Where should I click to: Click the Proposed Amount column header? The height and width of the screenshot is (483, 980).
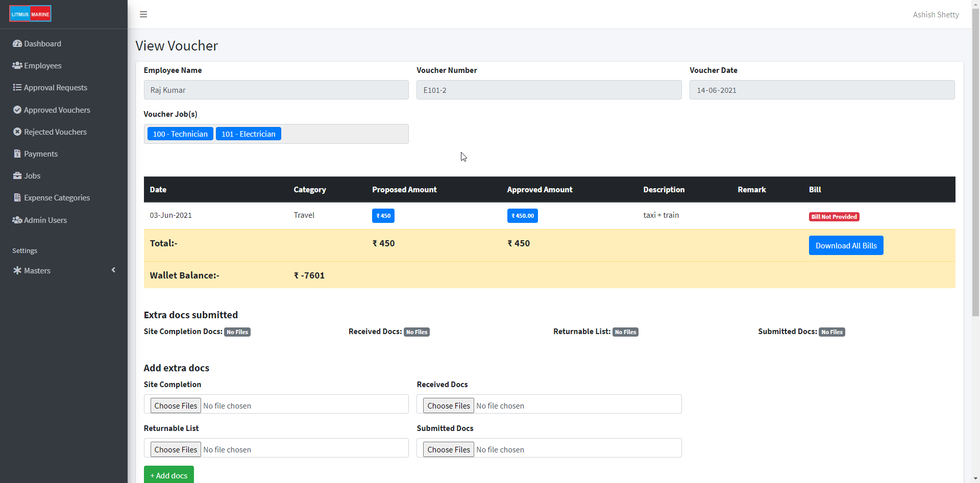(x=404, y=190)
